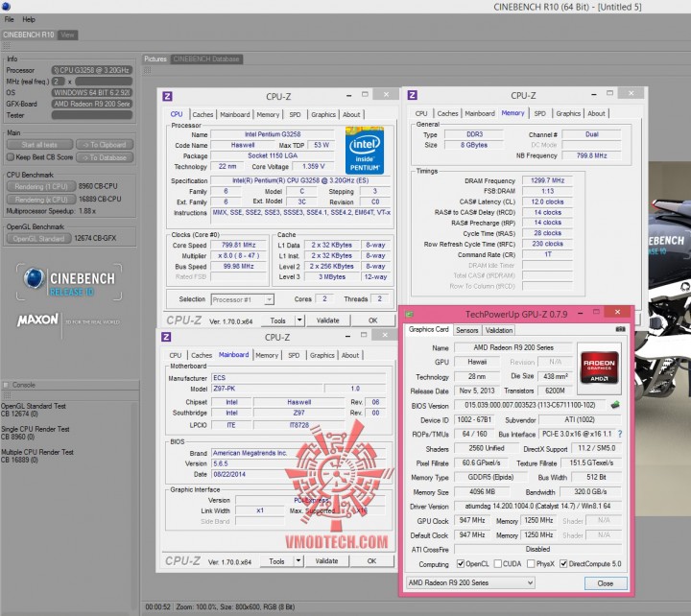Click the '12674 CB-GFX' score text
The height and width of the screenshot is (616, 691).
[95, 238]
